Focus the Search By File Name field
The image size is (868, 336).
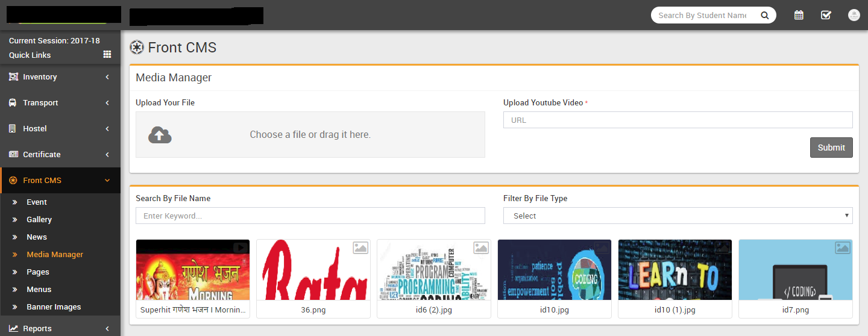coord(310,216)
